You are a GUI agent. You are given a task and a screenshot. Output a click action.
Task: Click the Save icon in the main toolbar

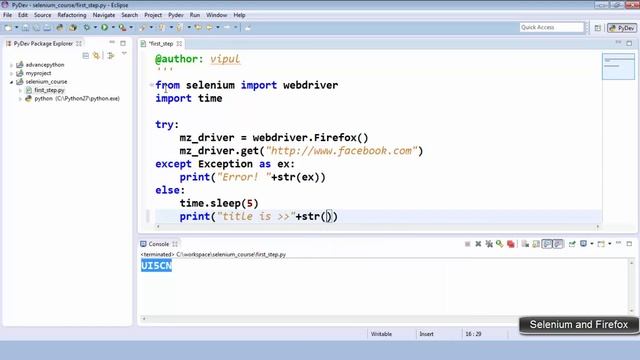pyautogui.click(x=25, y=27)
